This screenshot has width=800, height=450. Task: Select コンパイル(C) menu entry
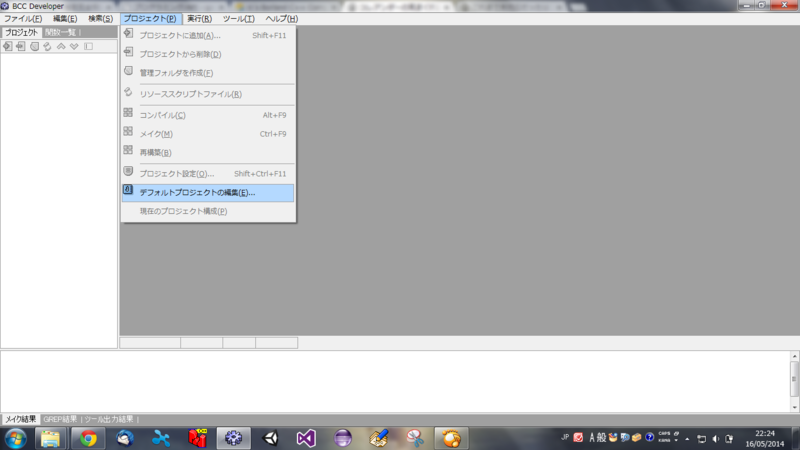tap(208, 115)
